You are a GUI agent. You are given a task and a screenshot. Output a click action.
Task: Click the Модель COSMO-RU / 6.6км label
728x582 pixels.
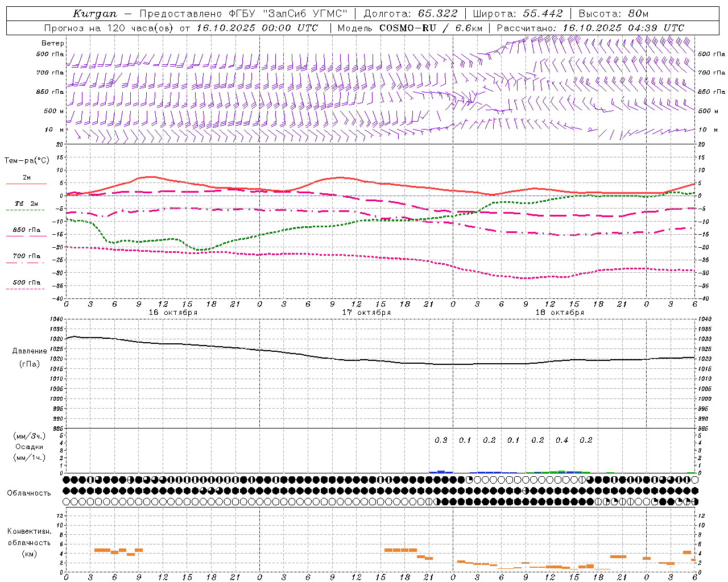409,28
